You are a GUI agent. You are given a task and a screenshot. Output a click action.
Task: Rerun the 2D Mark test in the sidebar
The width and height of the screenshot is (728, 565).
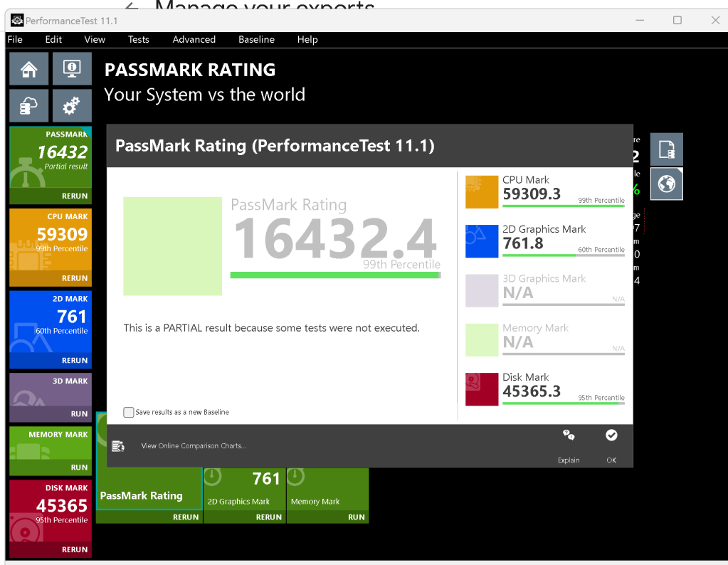(75, 360)
